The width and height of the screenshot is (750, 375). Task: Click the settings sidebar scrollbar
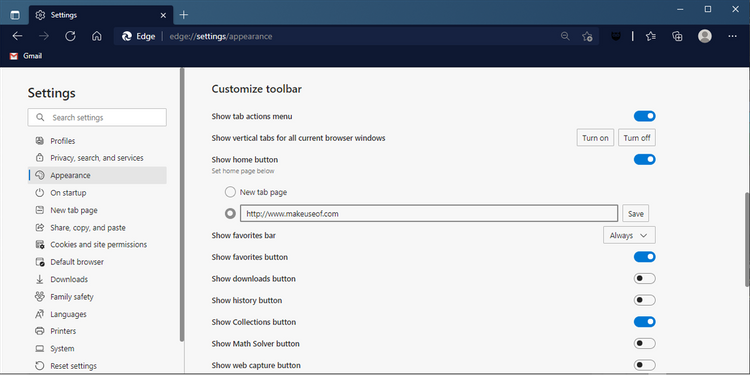(x=182, y=204)
